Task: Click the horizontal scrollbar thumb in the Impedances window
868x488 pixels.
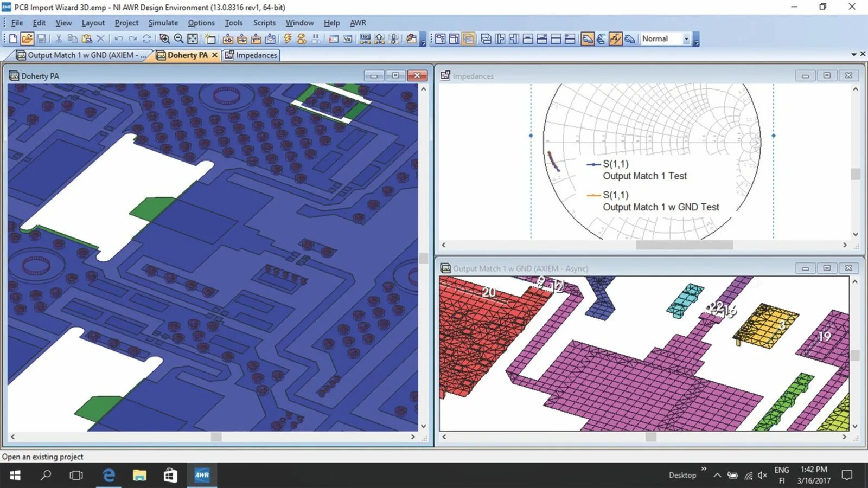Action: pos(684,245)
